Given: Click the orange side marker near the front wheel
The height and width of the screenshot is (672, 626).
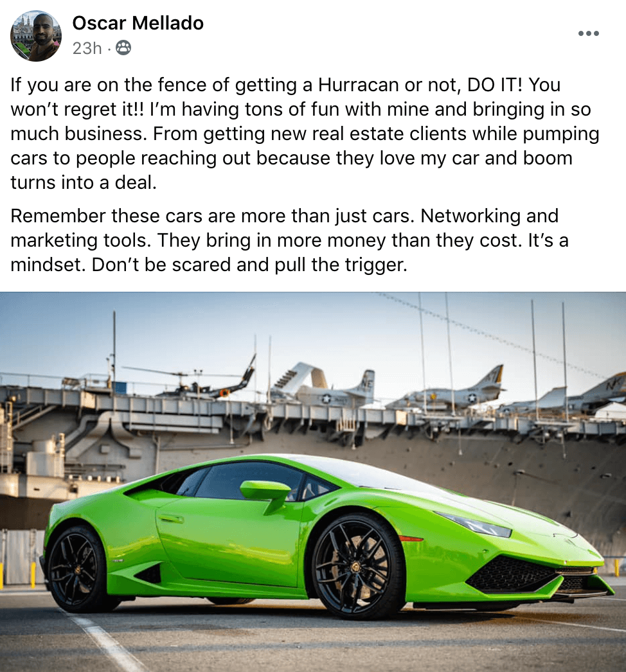Looking at the screenshot, I should (411, 538).
